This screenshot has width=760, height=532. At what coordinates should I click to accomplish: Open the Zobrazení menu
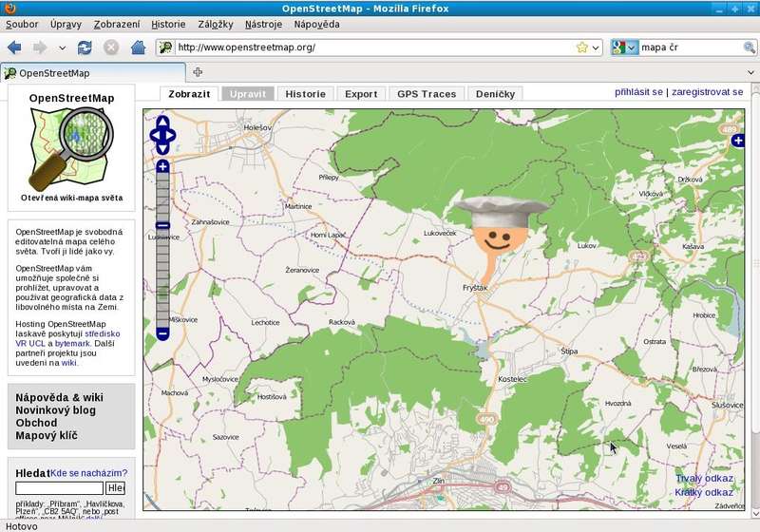pyautogui.click(x=117, y=25)
